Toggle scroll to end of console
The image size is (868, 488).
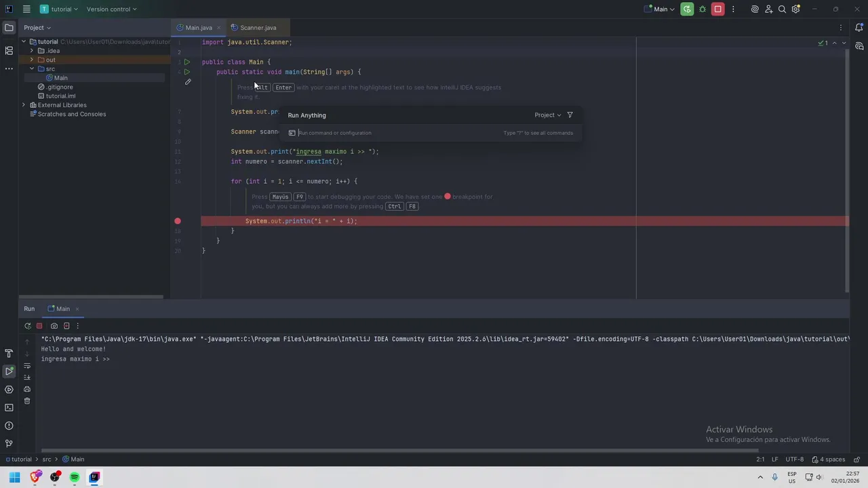[27, 378]
